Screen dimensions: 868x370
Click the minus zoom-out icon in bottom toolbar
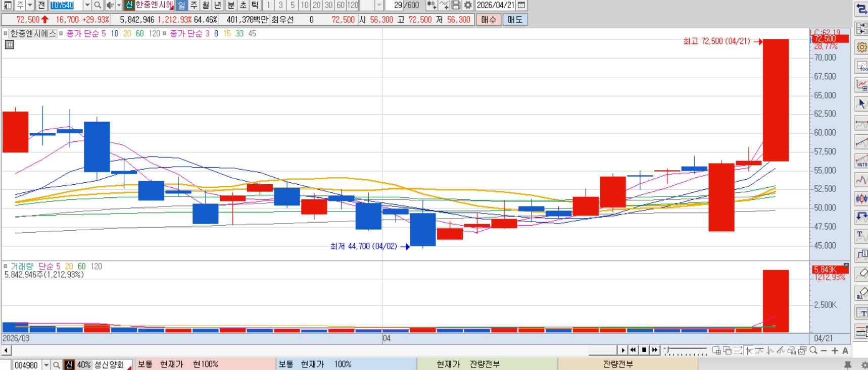tap(824, 351)
